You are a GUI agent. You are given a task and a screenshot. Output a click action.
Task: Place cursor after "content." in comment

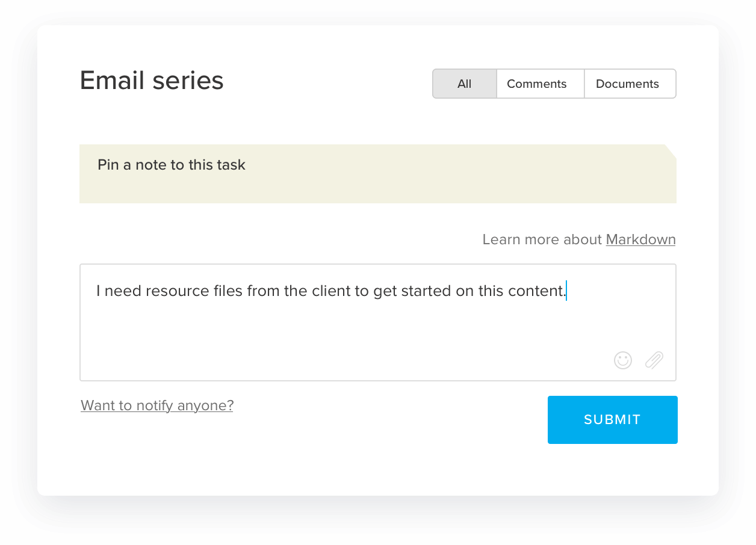click(x=567, y=291)
